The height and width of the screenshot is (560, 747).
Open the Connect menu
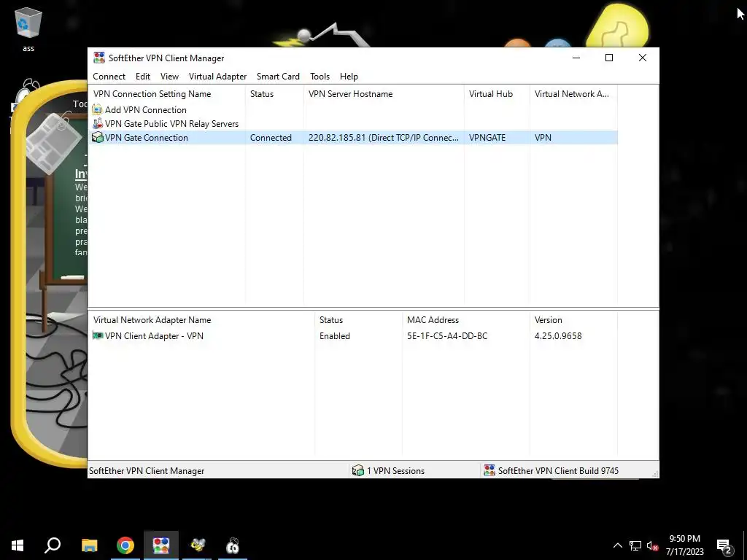(x=109, y=76)
